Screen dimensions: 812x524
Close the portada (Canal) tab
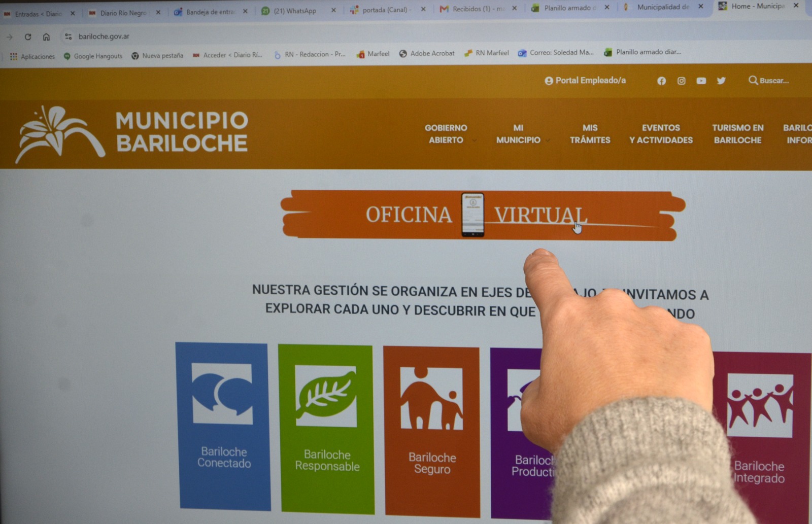coord(423,9)
